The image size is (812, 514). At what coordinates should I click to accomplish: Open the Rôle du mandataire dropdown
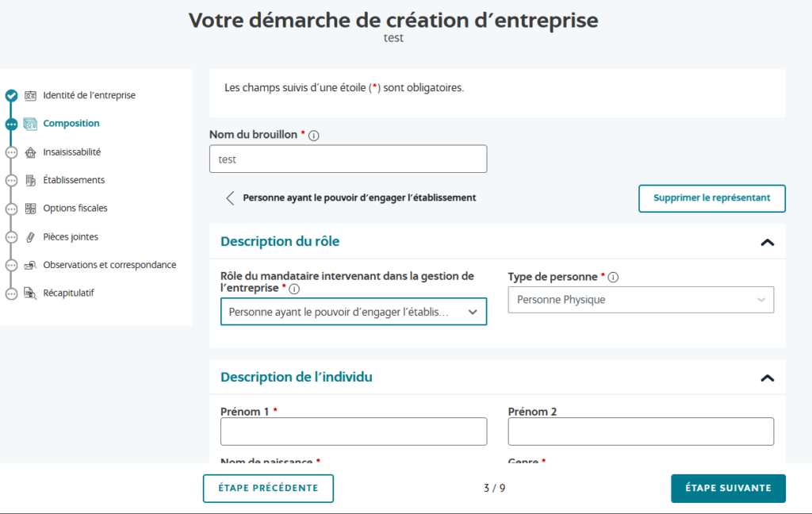(354, 312)
